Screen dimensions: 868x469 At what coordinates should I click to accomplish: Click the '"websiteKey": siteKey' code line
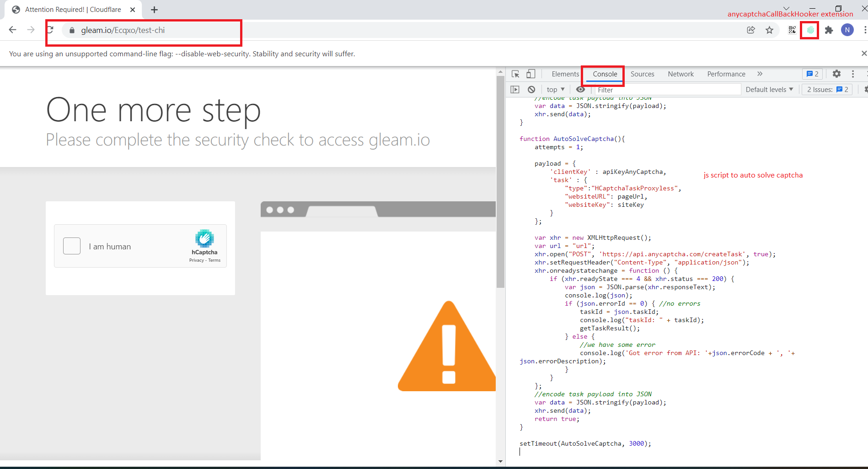604,205
